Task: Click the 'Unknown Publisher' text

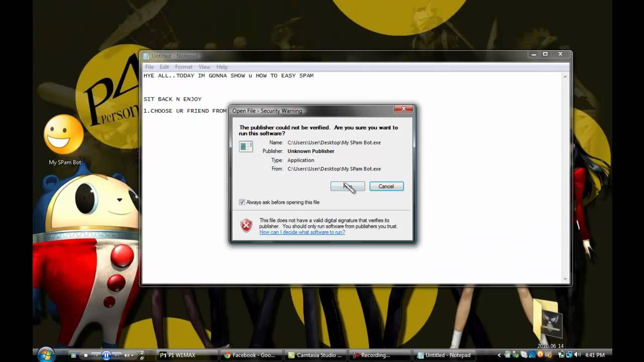Action: click(x=311, y=151)
